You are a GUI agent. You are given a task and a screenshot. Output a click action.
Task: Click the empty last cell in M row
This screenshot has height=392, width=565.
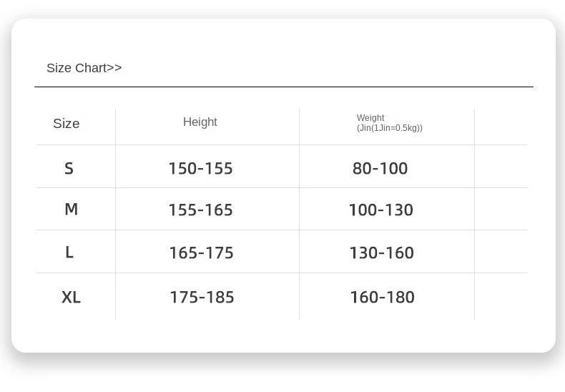pyautogui.click(x=501, y=209)
